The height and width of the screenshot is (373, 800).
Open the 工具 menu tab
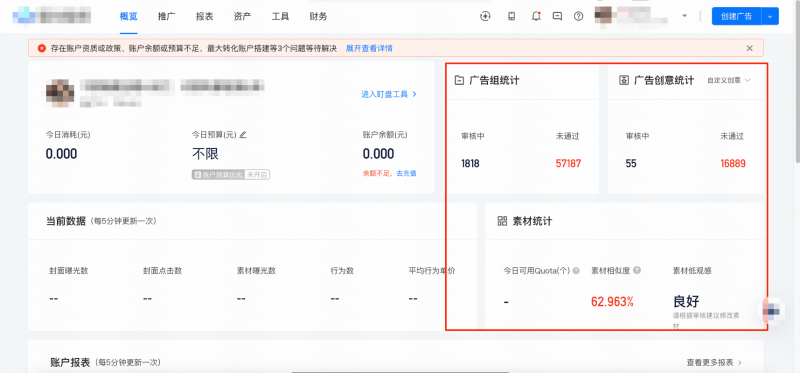pyautogui.click(x=280, y=16)
